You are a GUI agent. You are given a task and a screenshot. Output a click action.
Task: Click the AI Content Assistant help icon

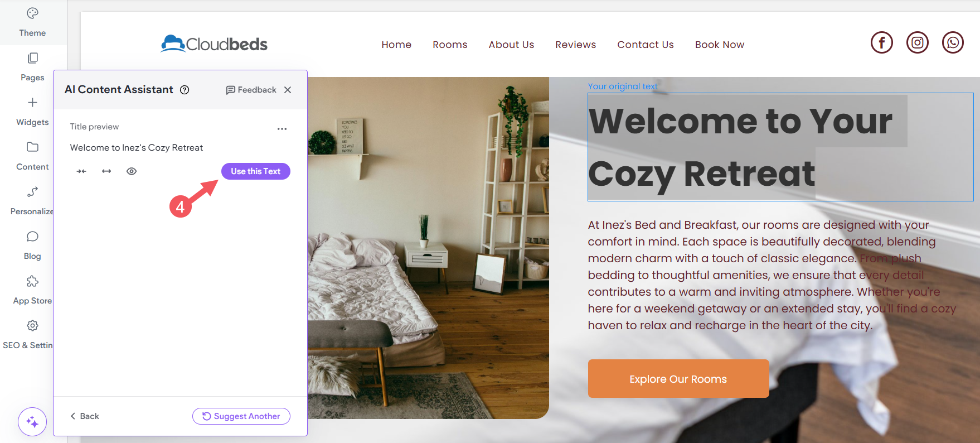pos(185,90)
